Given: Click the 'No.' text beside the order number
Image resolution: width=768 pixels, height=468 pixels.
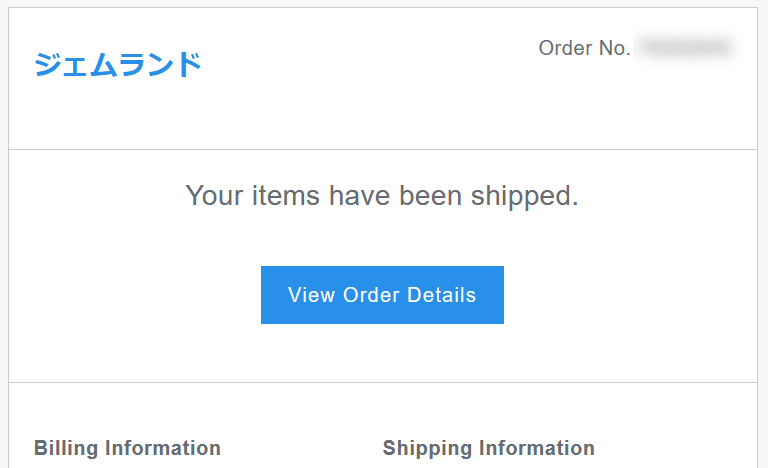Looking at the screenshot, I should 615,48.
